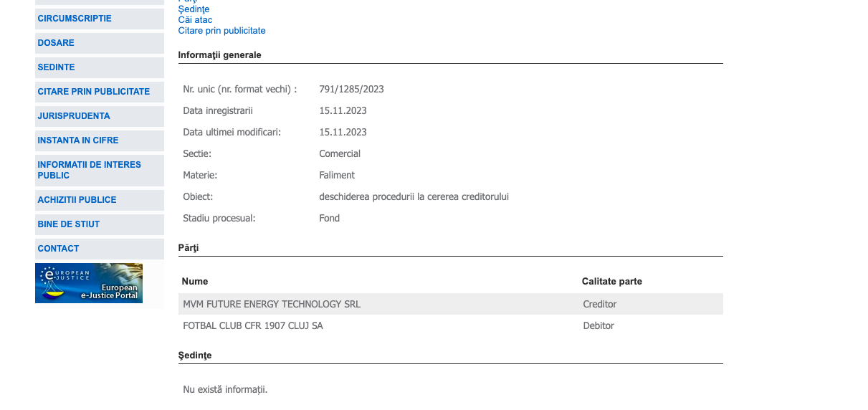This screenshot has height=410, width=868.
Task: Select the Creditor cell
Action: pos(600,305)
